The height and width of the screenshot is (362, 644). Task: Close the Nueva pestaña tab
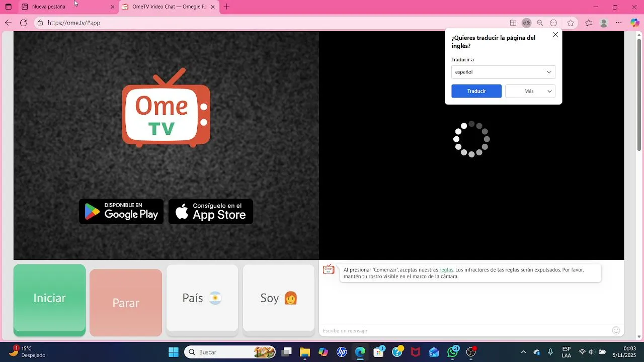112,7
